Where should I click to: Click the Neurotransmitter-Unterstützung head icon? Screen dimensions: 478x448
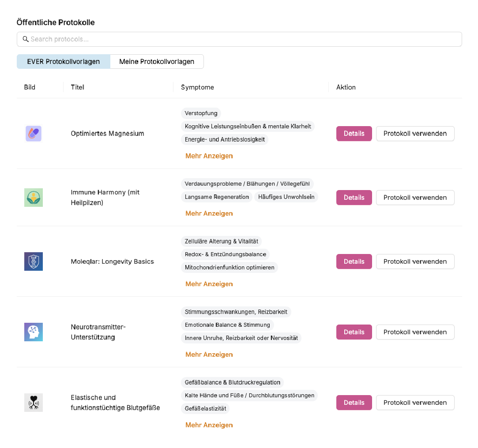pyautogui.click(x=34, y=332)
